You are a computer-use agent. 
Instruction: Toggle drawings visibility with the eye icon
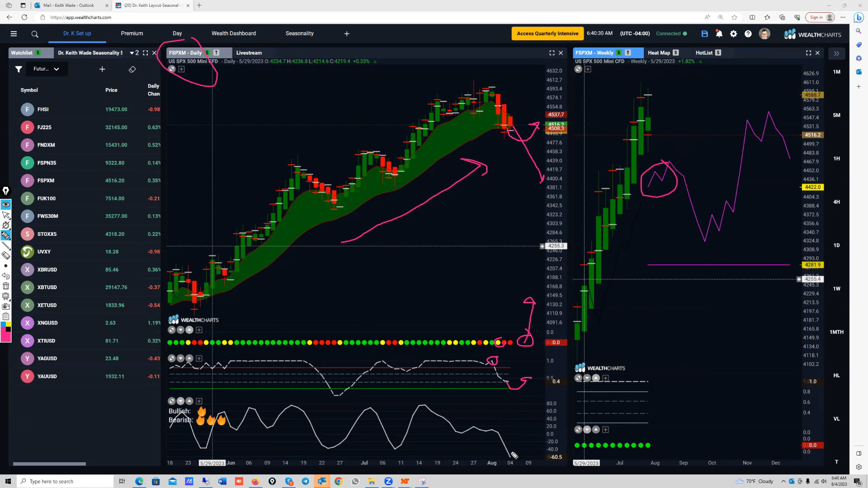point(6,205)
